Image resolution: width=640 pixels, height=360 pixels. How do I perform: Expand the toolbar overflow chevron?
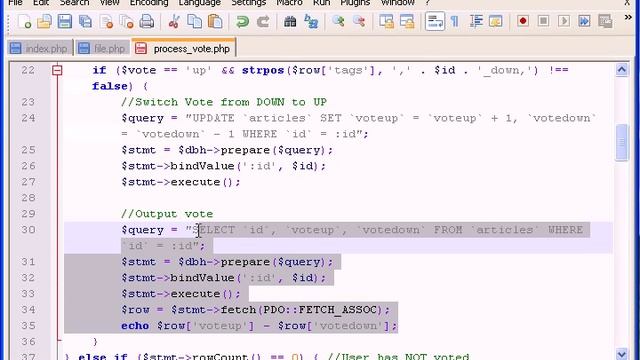[628, 17]
